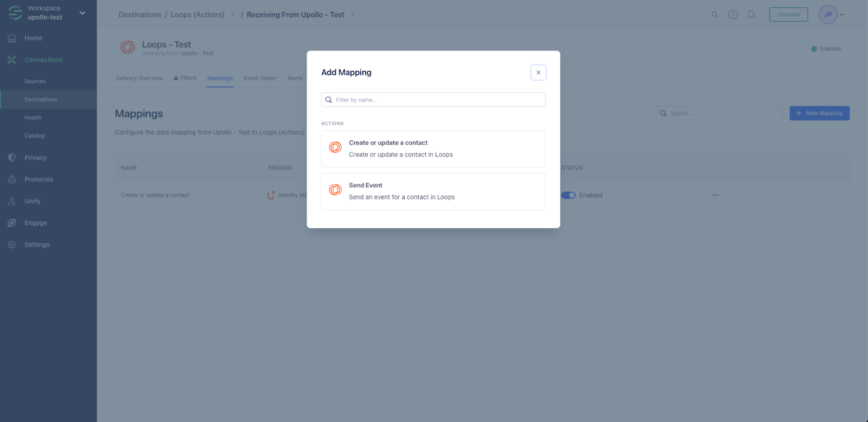Viewport: 868px width, 422px height.
Task: Click Loops icon beside Create or update contact
Action: click(335, 147)
